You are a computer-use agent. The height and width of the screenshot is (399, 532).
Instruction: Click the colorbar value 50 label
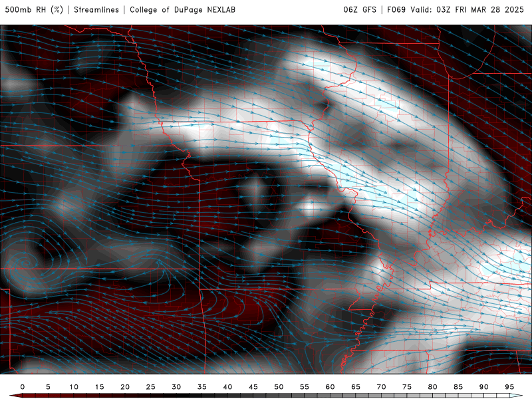click(x=279, y=387)
